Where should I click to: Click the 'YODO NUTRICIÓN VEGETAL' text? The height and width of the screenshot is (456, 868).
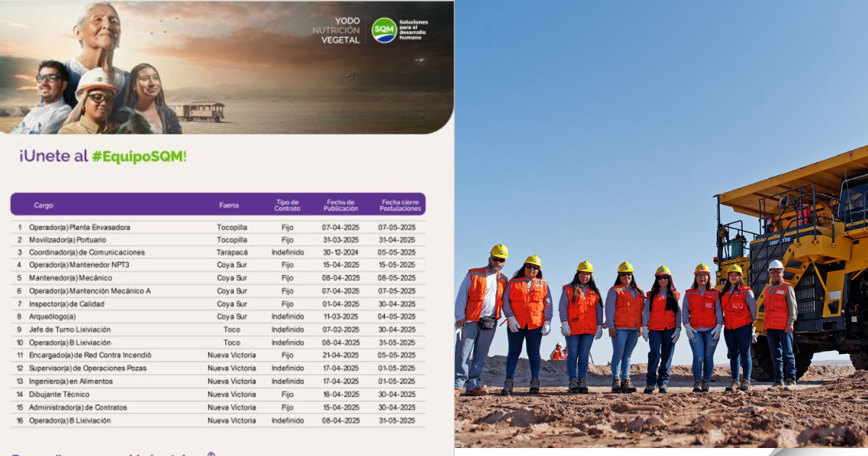[x=336, y=30]
